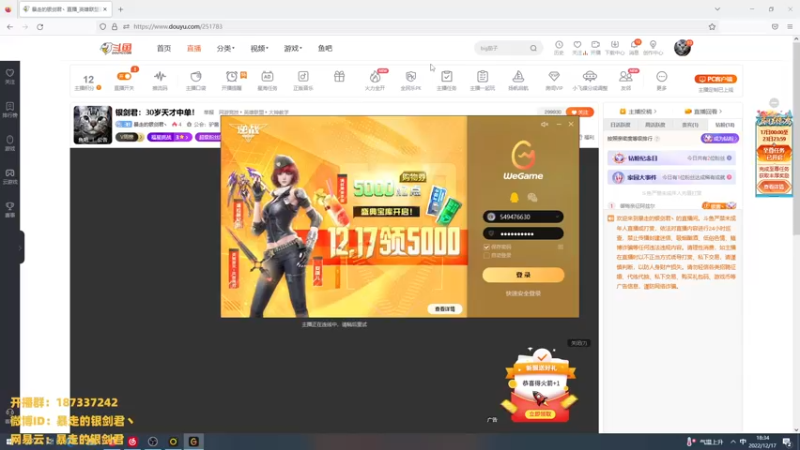Open the sailboat icon in streamer toolbar

point(518,77)
